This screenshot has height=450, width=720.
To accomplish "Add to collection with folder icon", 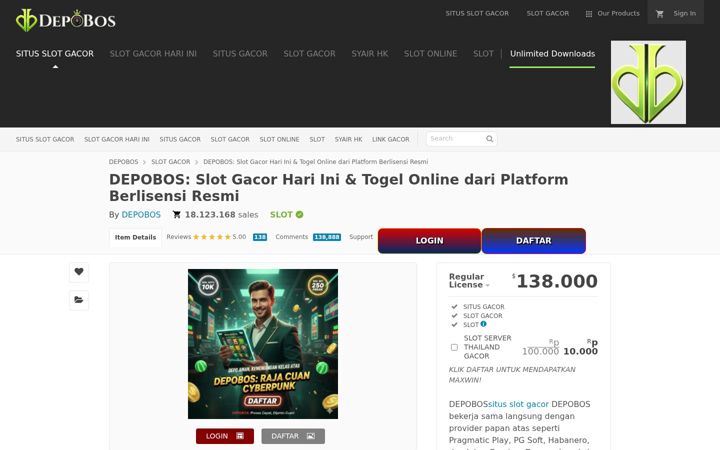I will coord(79,300).
